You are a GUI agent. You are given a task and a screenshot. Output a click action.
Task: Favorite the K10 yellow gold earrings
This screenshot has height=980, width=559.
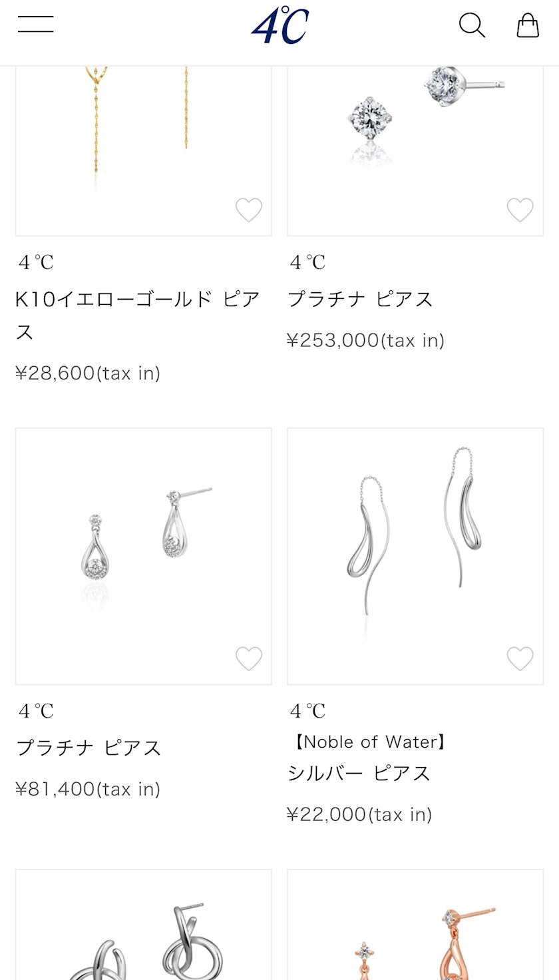[249, 210]
